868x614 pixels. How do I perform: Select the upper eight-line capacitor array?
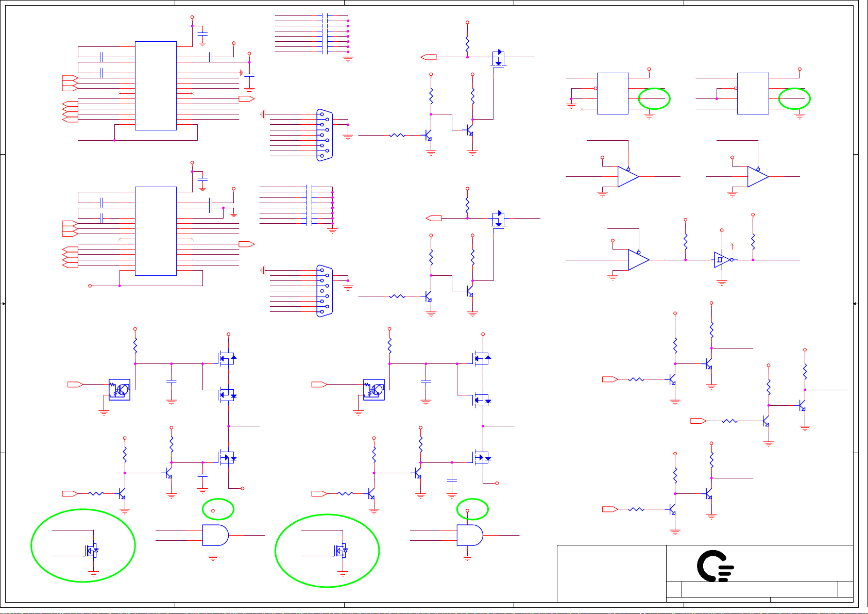click(x=325, y=34)
